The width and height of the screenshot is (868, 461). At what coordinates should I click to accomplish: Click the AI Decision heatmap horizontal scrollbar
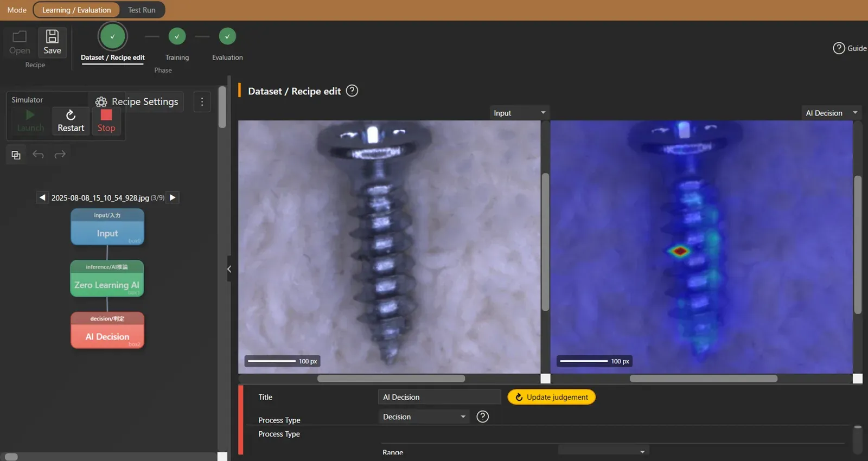coord(704,379)
